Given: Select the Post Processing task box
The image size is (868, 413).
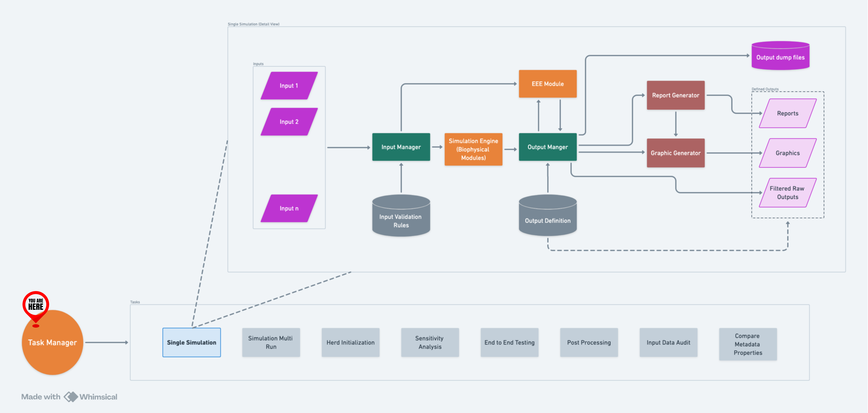Looking at the screenshot, I should [589, 342].
